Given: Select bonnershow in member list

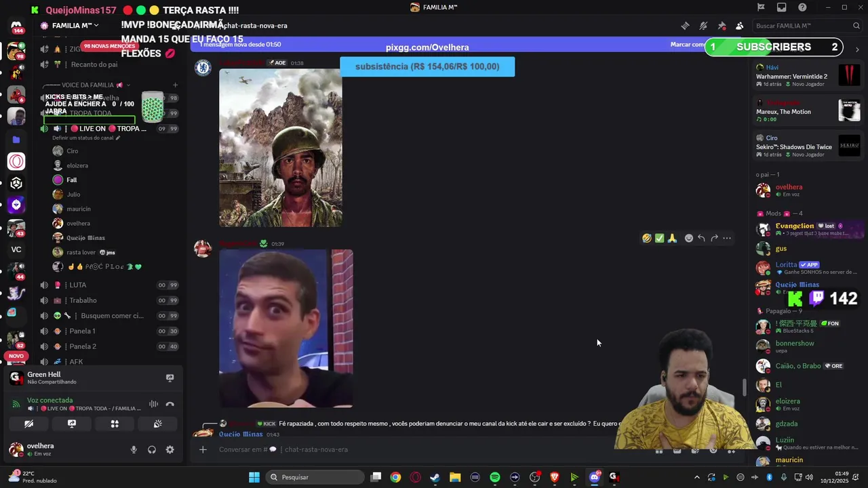Looking at the screenshot, I should click(808, 346).
